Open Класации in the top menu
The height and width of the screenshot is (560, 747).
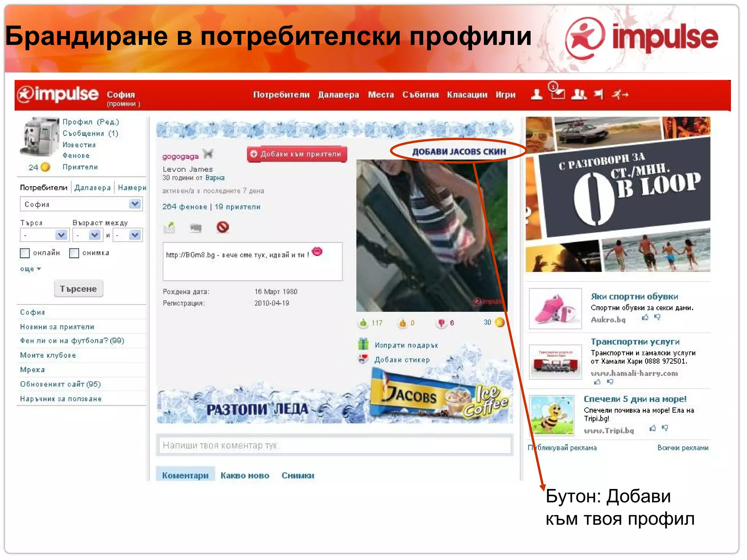(x=467, y=95)
